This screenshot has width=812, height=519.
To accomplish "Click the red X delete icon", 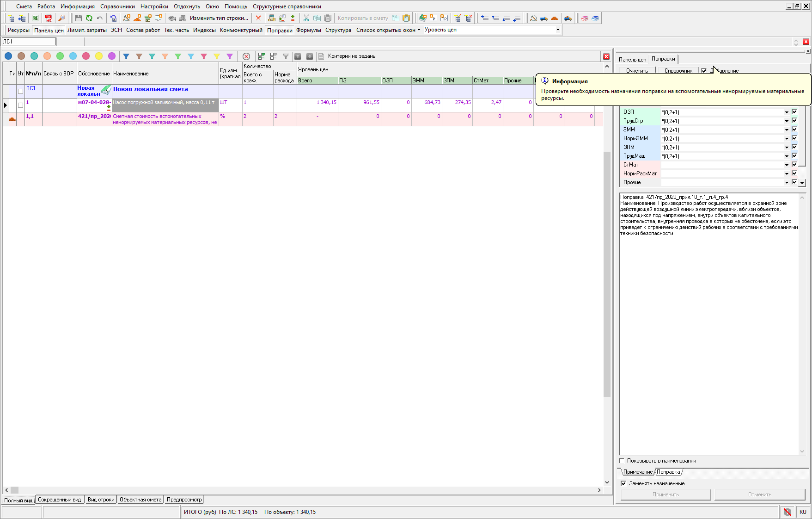I will coord(258,18).
